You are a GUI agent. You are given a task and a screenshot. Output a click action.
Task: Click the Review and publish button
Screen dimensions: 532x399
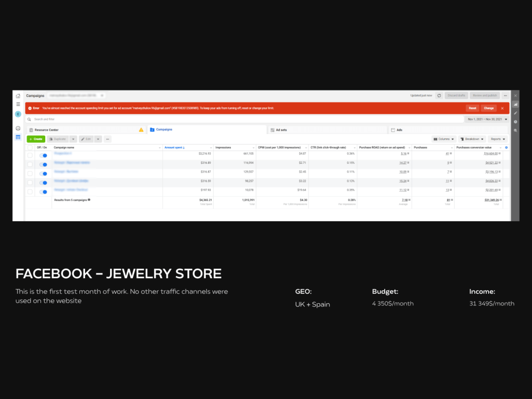(485, 96)
